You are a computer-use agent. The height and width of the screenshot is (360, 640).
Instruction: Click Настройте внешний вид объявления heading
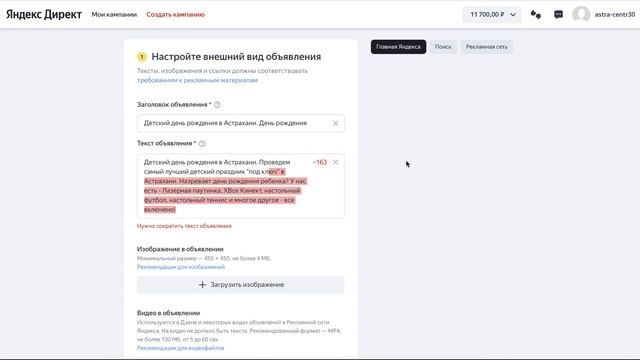point(236,57)
